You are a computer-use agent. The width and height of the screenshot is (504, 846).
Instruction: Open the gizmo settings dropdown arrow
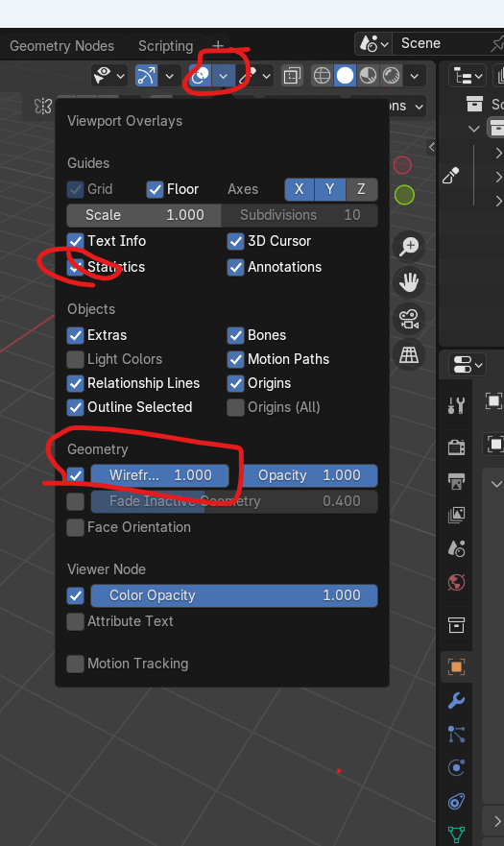click(x=169, y=76)
